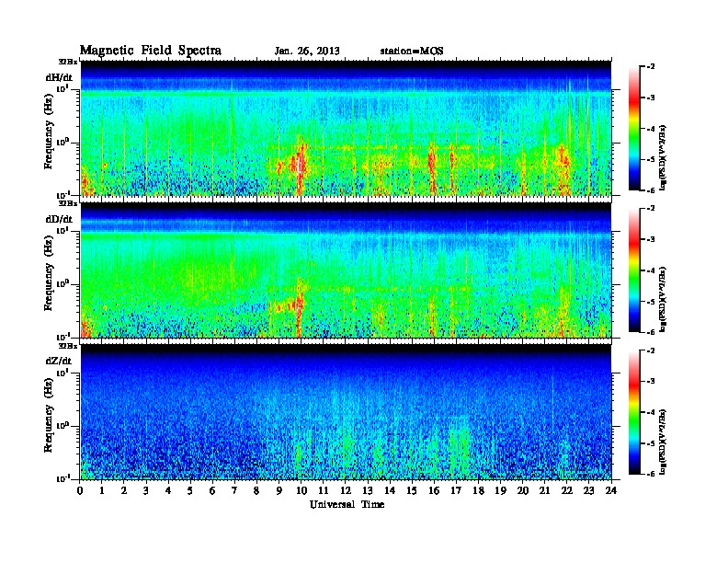
Task: Click the "station=MOS" label
Action: pos(412,51)
